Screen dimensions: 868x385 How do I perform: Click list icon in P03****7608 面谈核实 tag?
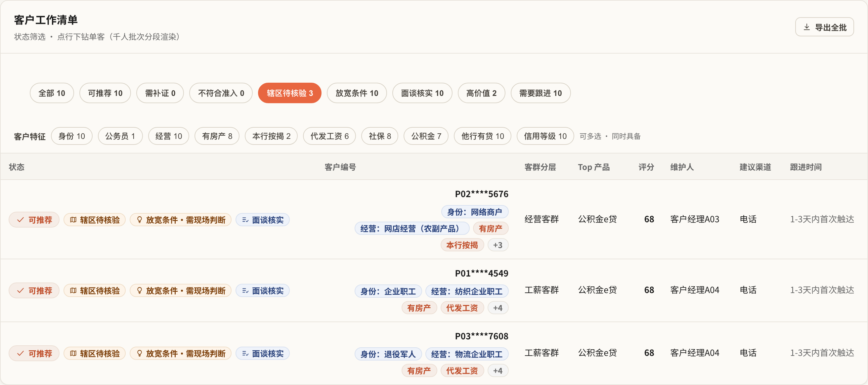(x=245, y=353)
